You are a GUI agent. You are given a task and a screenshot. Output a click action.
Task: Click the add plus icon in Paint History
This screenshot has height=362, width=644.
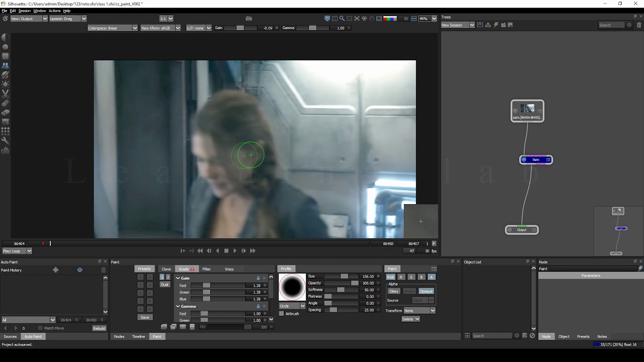point(56,270)
